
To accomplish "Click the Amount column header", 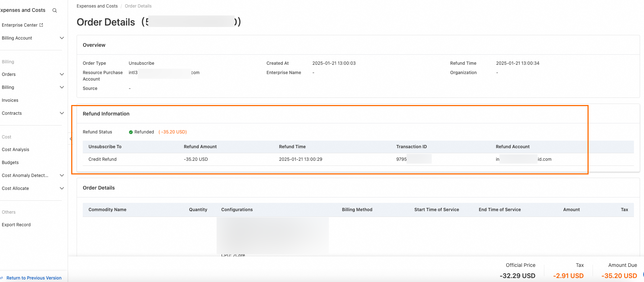I will 571,210.
